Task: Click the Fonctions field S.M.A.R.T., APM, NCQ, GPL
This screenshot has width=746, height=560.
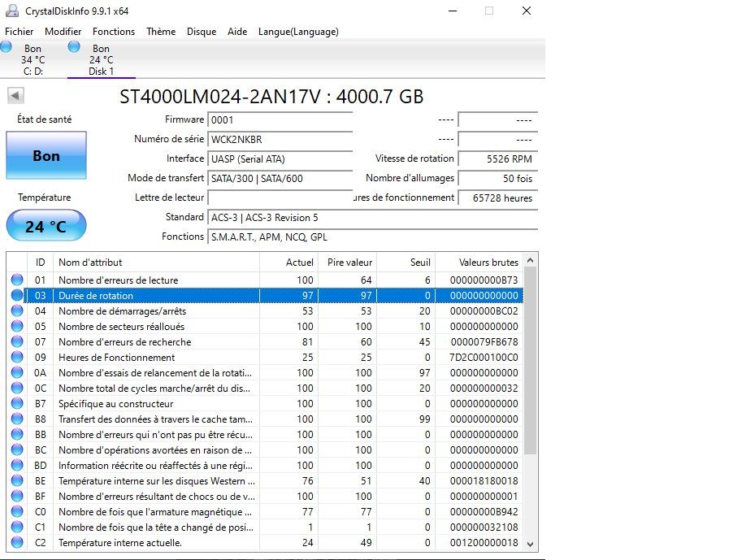Action: (372, 237)
